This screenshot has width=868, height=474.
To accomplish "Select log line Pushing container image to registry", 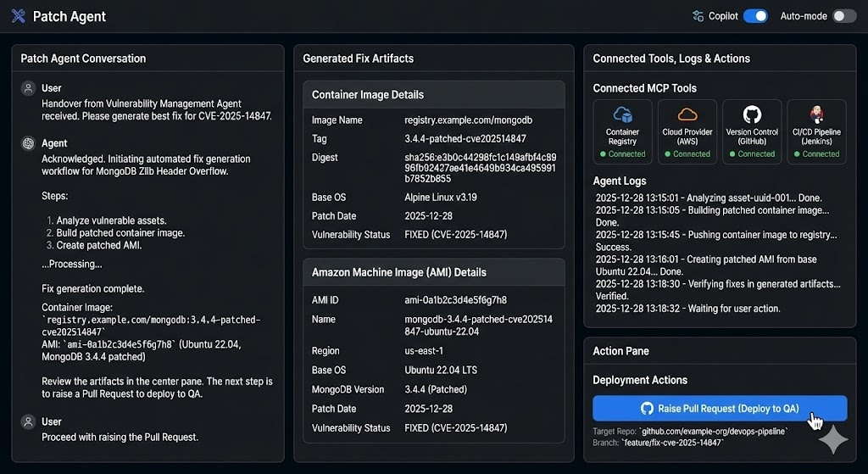I will point(716,241).
